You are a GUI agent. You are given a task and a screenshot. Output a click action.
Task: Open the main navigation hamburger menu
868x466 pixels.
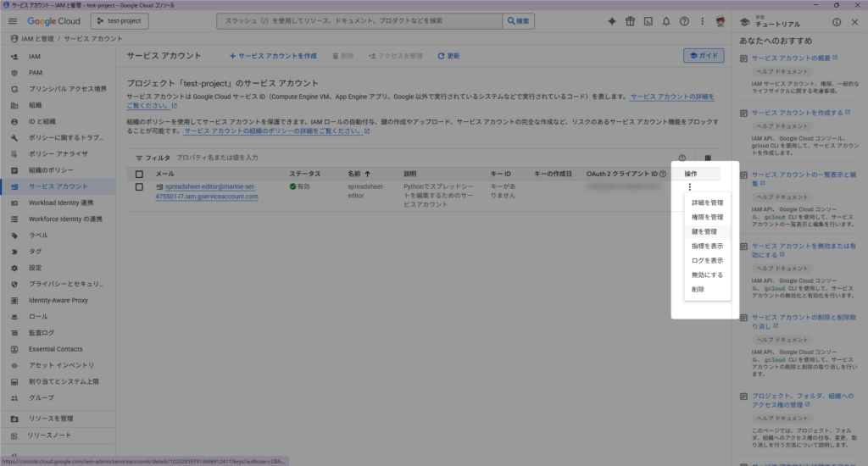point(13,21)
